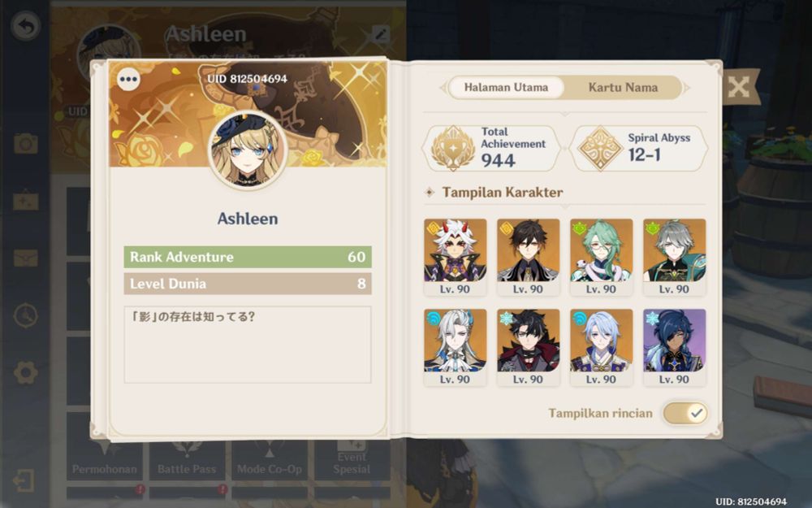Open the three-dots options menu
Image resolution: width=812 pixels, height=508 pixels.
point(128,80)
